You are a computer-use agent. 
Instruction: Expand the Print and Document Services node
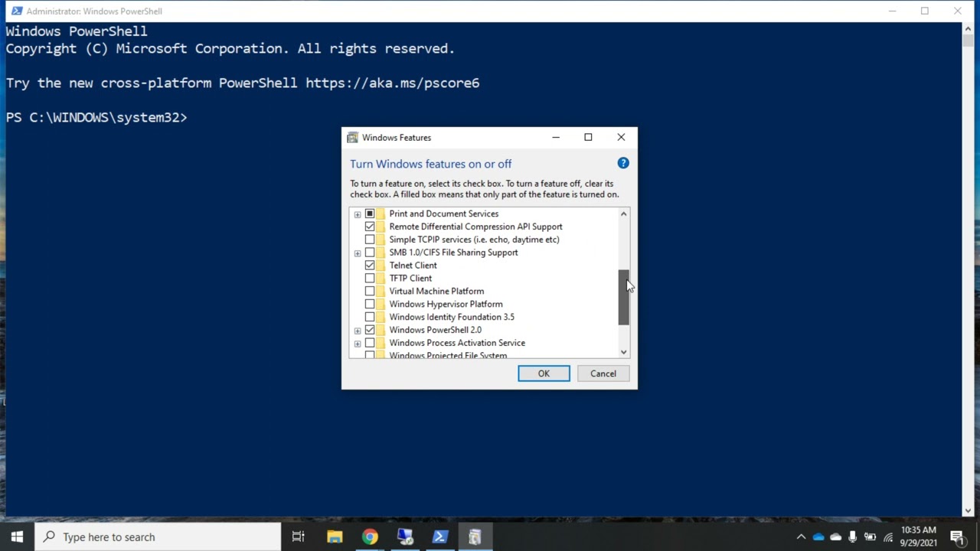pyautogui.click(x=358, y=214)
